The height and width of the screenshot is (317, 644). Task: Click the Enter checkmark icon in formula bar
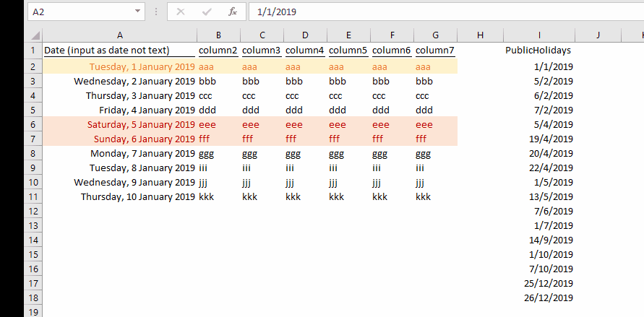[x=207, y=12]
